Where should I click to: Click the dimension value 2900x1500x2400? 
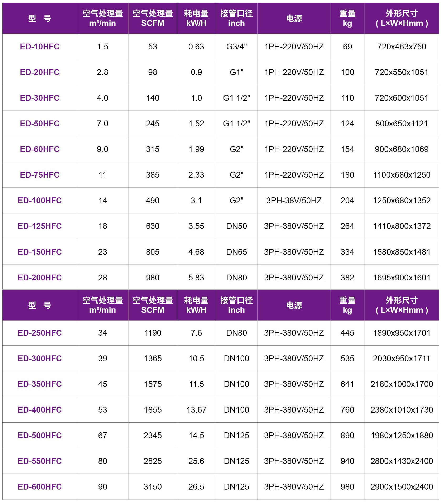[x=402, y=487]
